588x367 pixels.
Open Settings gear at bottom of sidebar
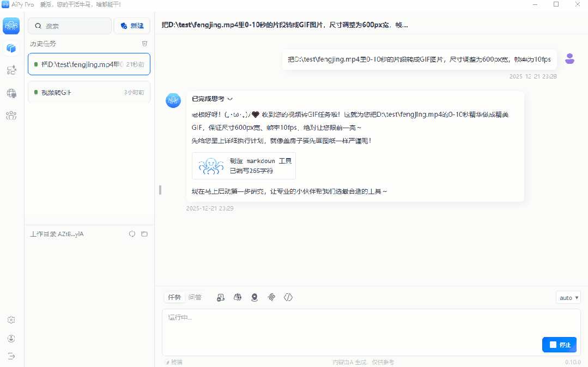[x=11, y=320]
